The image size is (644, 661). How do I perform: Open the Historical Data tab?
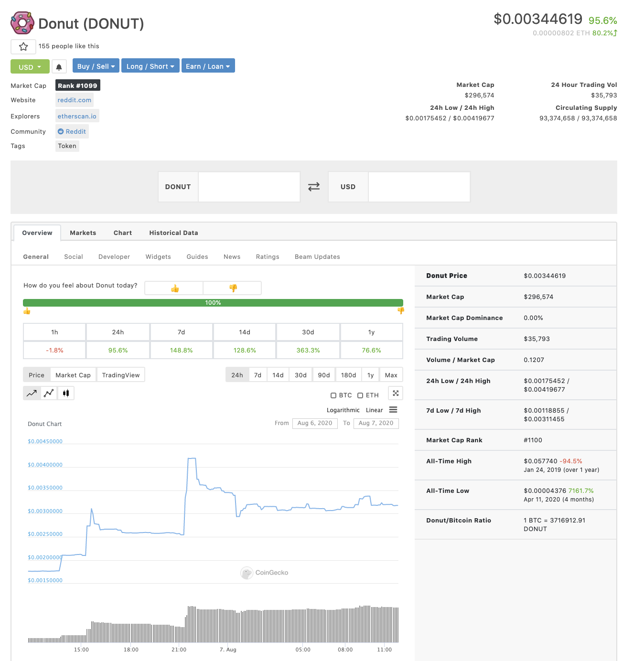tap(173, 233)
